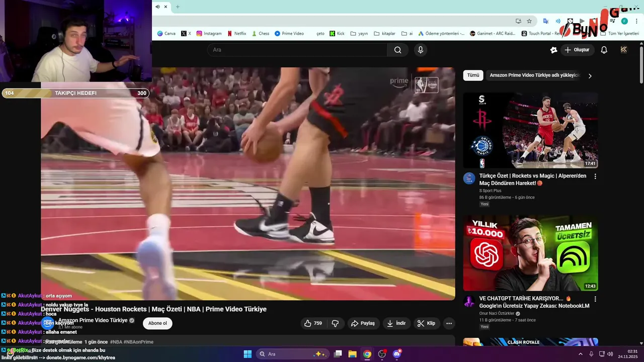Click the #NBA hashtag in description
The image size is (644, 362).
click(x=116, y=342)
